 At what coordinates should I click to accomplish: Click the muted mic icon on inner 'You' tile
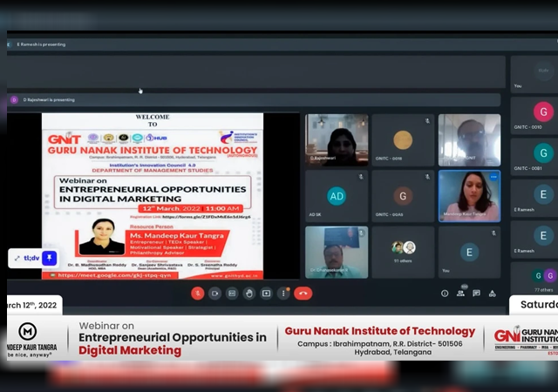(494, 233)
